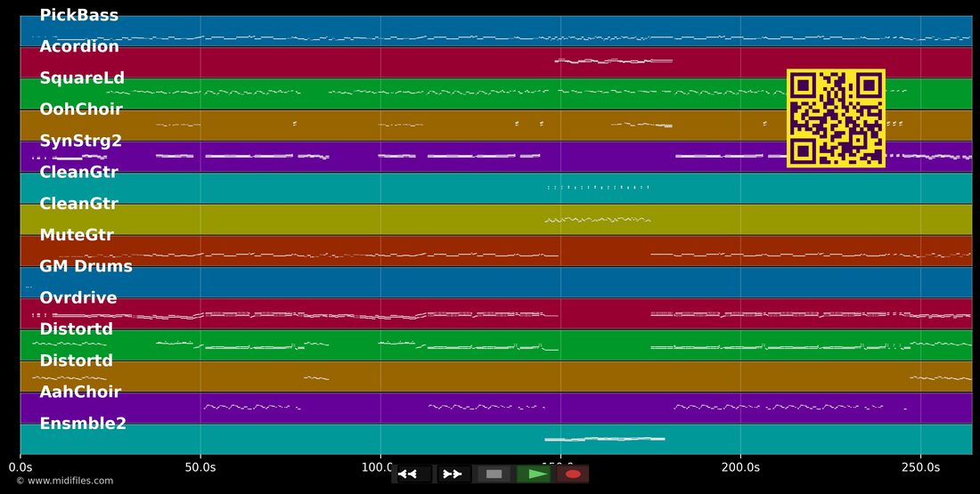Select the Acordion track label
This screenshot has width=980, height=494.
point(78,46)
